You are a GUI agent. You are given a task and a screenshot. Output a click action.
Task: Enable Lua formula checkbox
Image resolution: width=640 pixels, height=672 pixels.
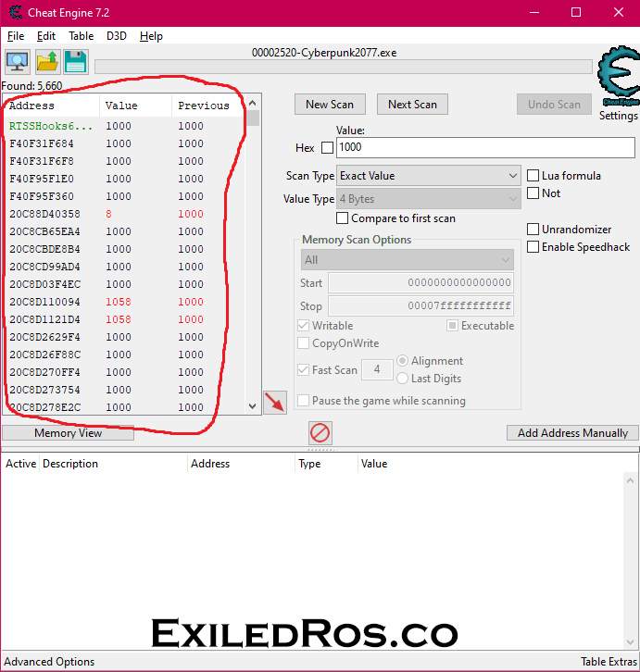[533, 176]
